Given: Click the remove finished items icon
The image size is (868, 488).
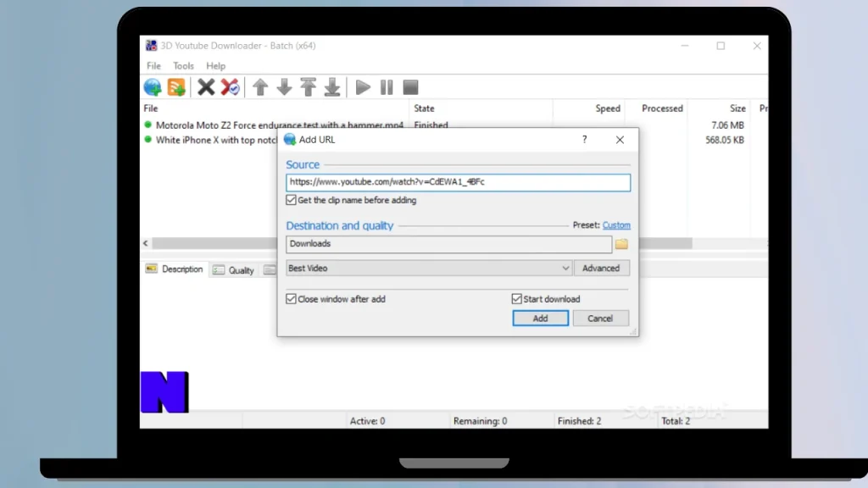Looking at the screenshot, I should [231, 87].
